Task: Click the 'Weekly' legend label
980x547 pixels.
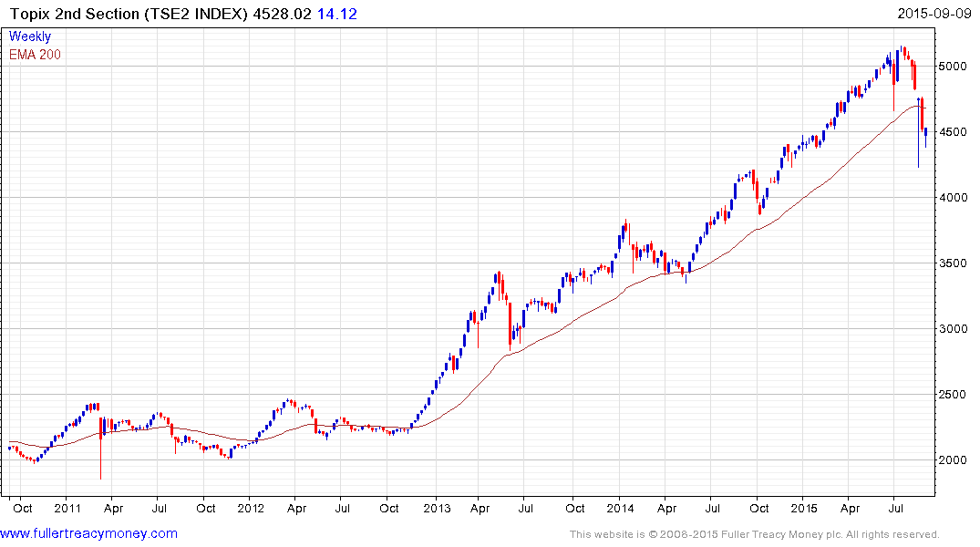Action: 30,36
